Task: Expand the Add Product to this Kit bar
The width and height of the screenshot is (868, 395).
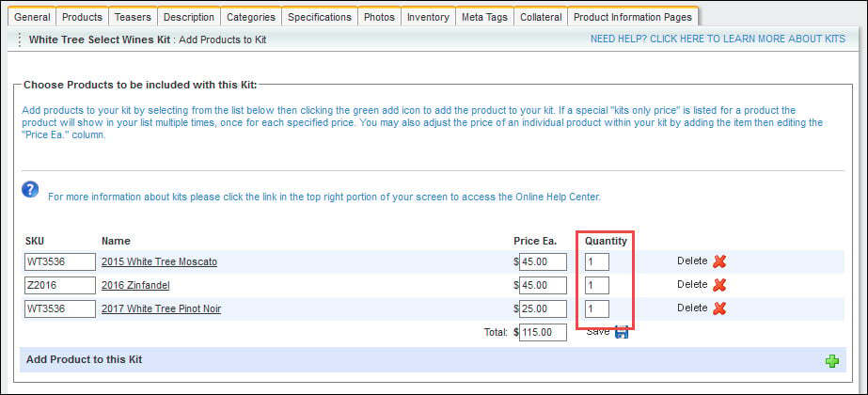Action: coord(433,360)
